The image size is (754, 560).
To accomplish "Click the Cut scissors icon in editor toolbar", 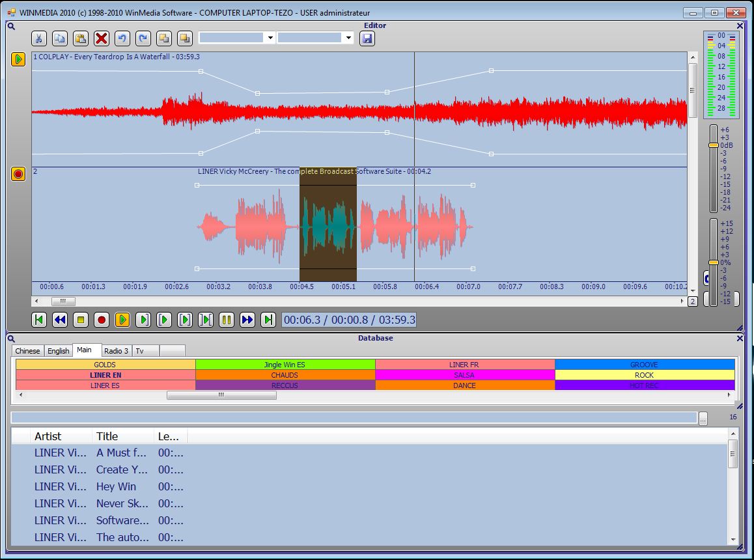I will (39, 38).
